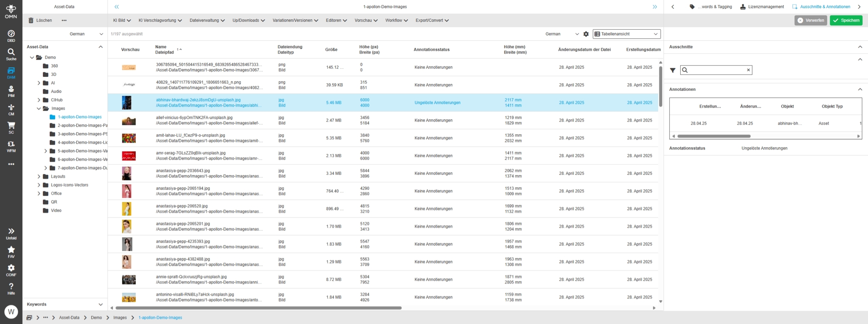
Task: Open the PIM module icon
Action: (x=11, y=91)
